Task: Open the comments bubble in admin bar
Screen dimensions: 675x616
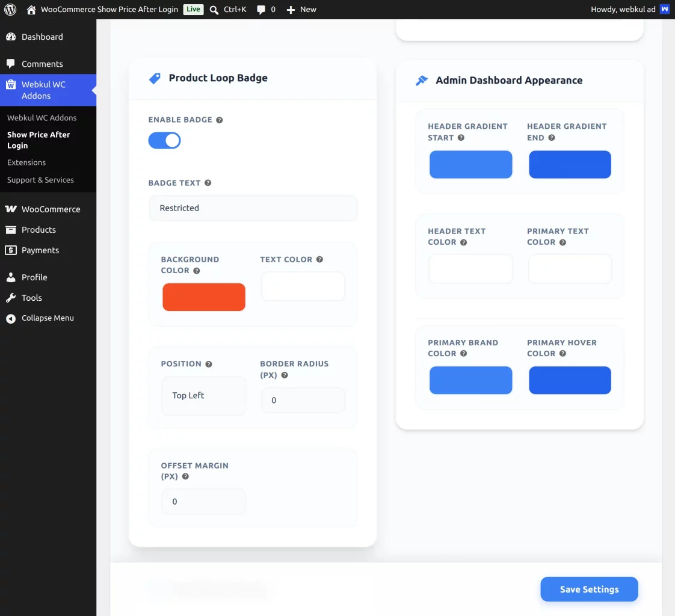Action: pos(261,10)
